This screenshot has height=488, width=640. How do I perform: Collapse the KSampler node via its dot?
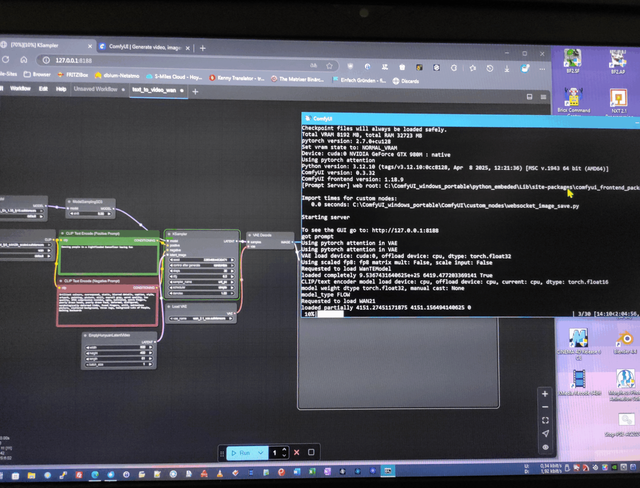point(169,234)
